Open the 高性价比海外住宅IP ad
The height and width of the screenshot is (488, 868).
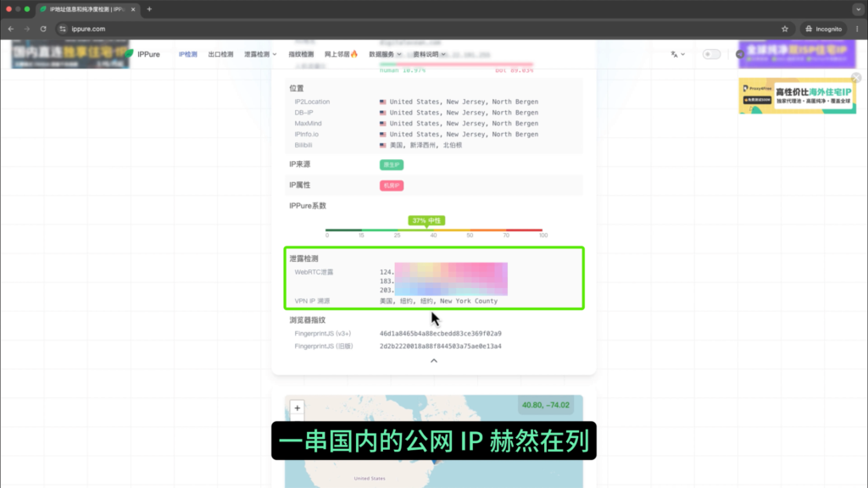(797, 97)
